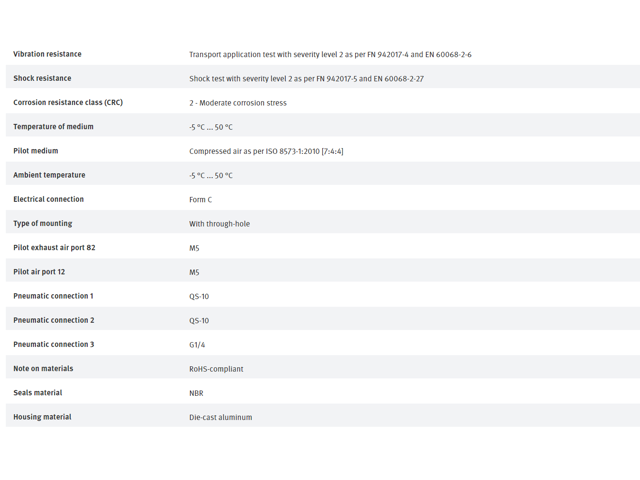Click the Pilot air port 12 label

39,272
